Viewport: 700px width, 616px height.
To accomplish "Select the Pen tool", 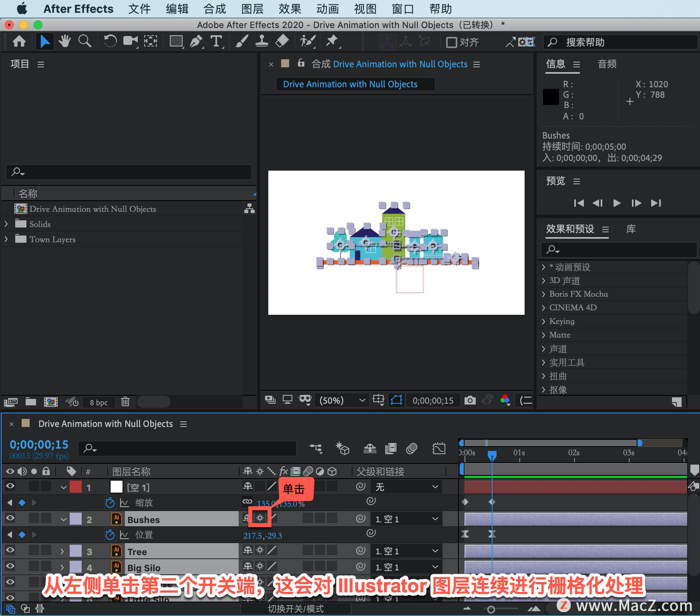I will 196,41.
